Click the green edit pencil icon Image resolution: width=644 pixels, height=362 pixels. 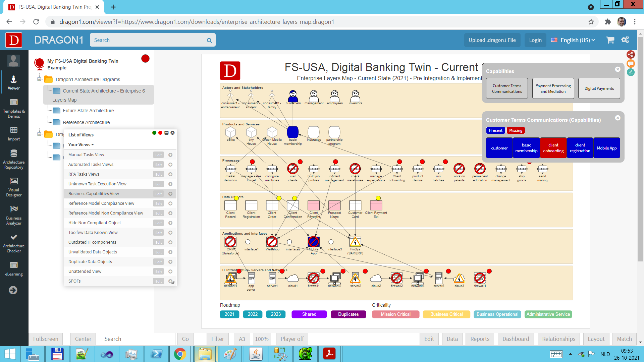click(x=631, y=72)
